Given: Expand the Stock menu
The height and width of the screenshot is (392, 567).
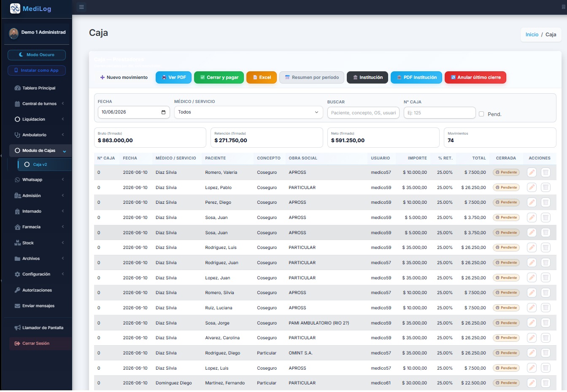Looking at the screenshot, I should (x=40, y=243).
